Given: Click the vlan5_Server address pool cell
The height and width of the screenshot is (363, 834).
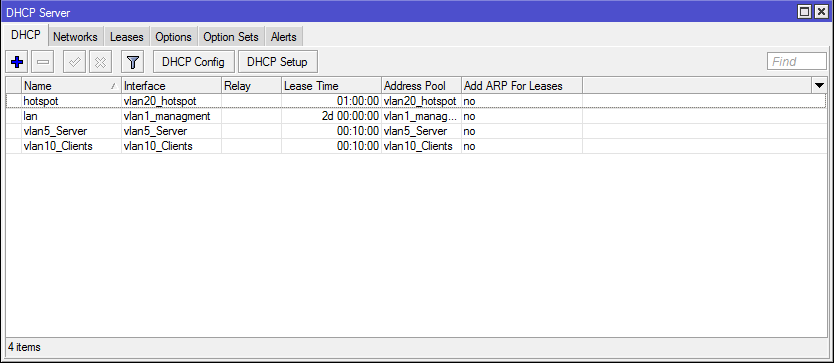Looking at the screenshot, I should point(421,131).
